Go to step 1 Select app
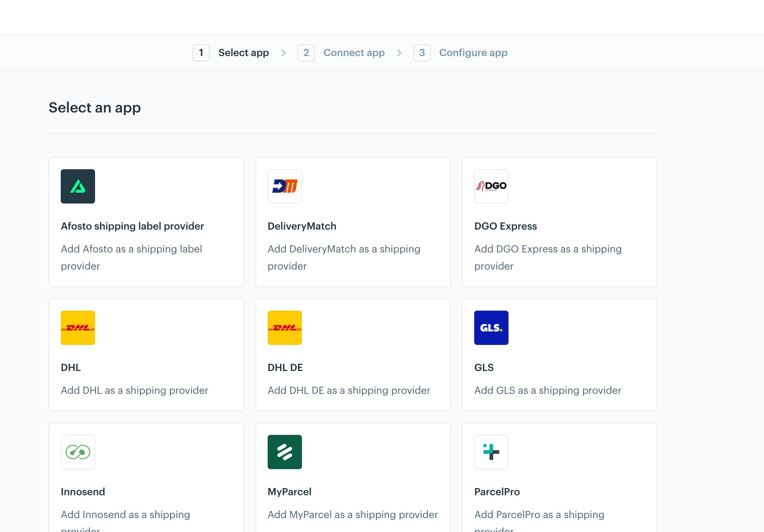This screenshot has height=532, width=764. point(231,53)
